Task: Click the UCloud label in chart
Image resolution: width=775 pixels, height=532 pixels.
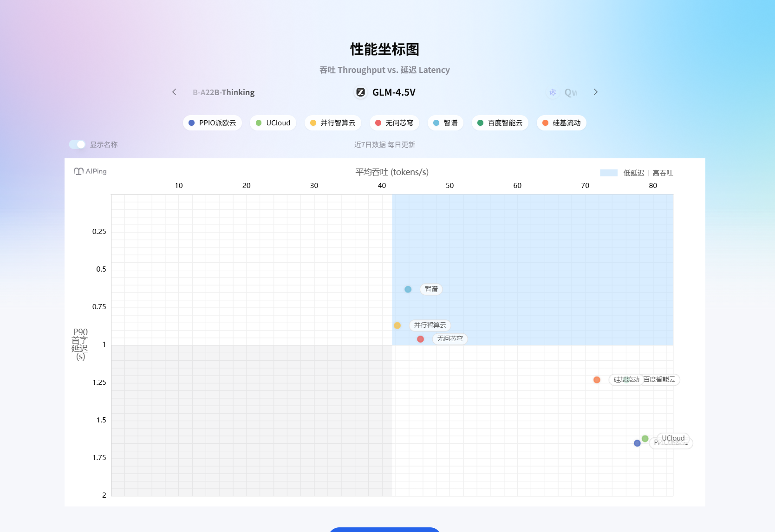Action: 673,438
